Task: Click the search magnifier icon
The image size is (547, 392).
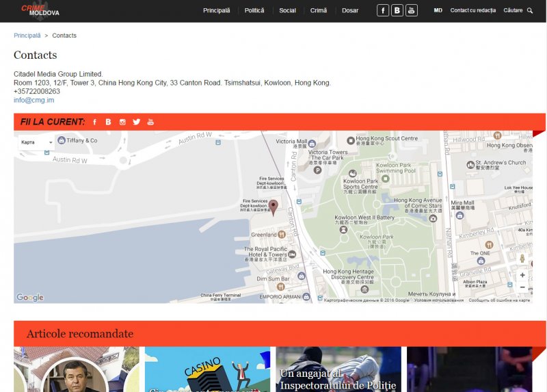Action: click(x=529, y=10)
